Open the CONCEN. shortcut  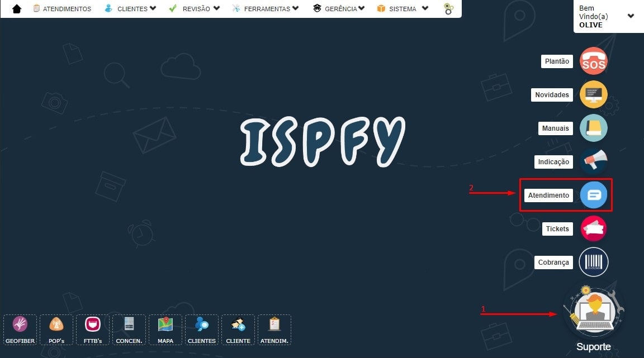point(129,330)
